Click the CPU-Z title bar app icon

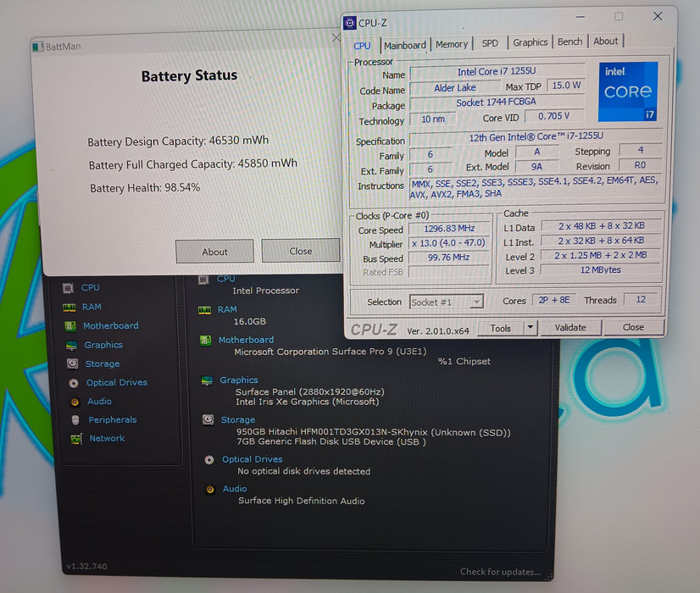pos(350,23)
